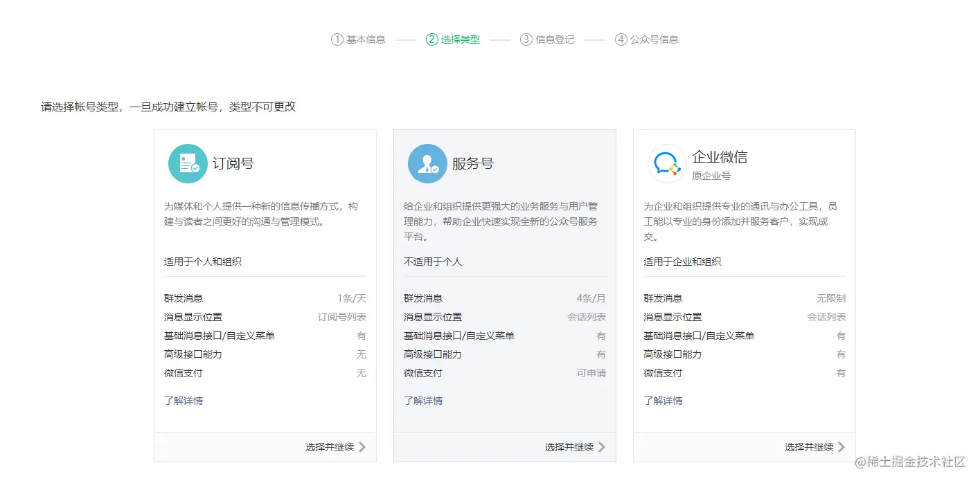Click the 4条/月 value
This screenshot has width=980, height=483.
(591, 298)
